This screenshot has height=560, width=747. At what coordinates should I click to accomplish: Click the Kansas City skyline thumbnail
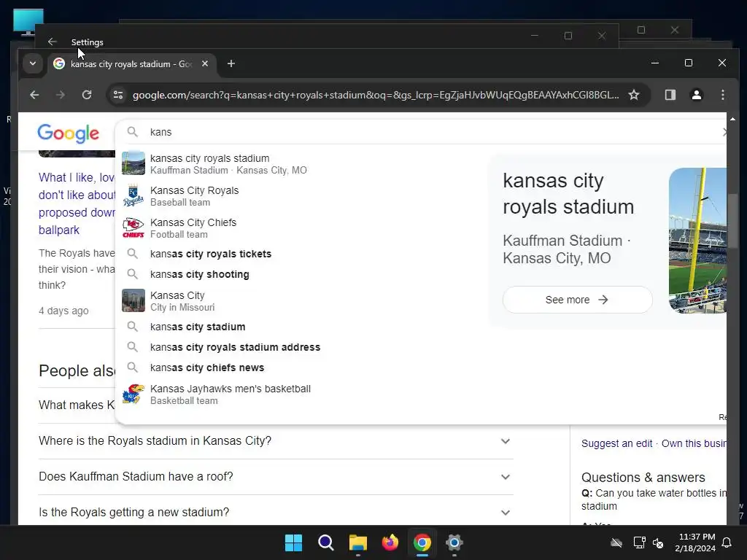click(133, 300)
